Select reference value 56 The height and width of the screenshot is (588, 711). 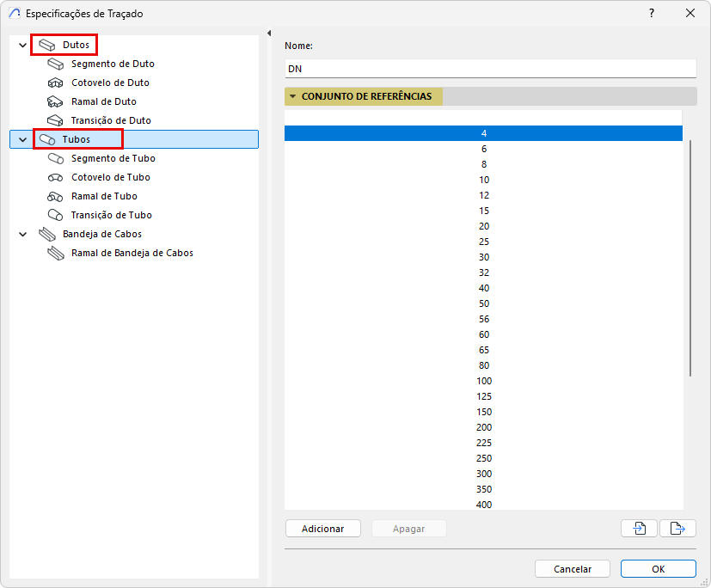pos(483,319)
